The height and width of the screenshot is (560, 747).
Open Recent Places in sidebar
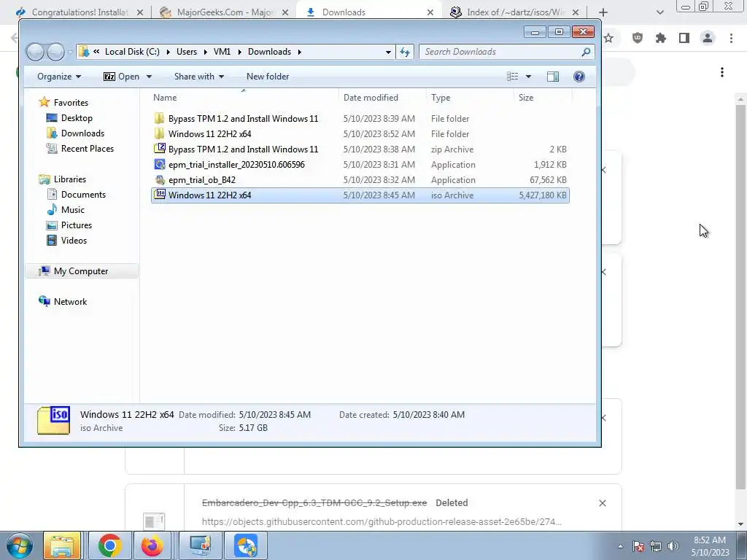[x=88, y=149]
